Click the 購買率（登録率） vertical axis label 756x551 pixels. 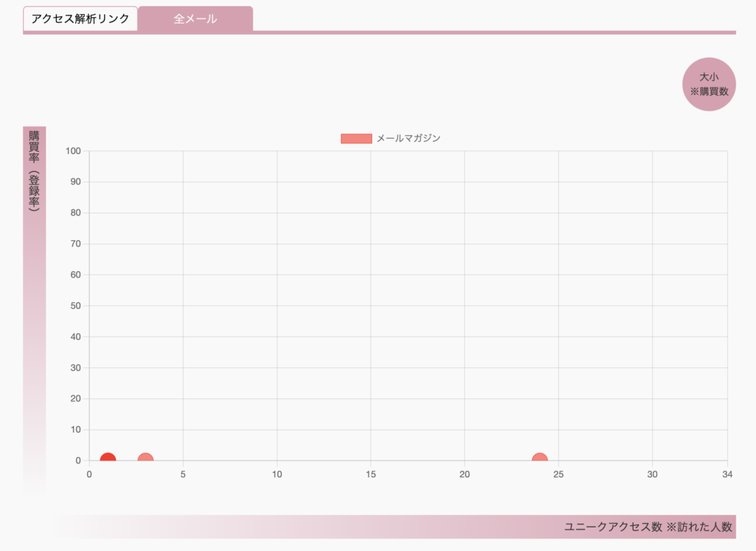34,171
